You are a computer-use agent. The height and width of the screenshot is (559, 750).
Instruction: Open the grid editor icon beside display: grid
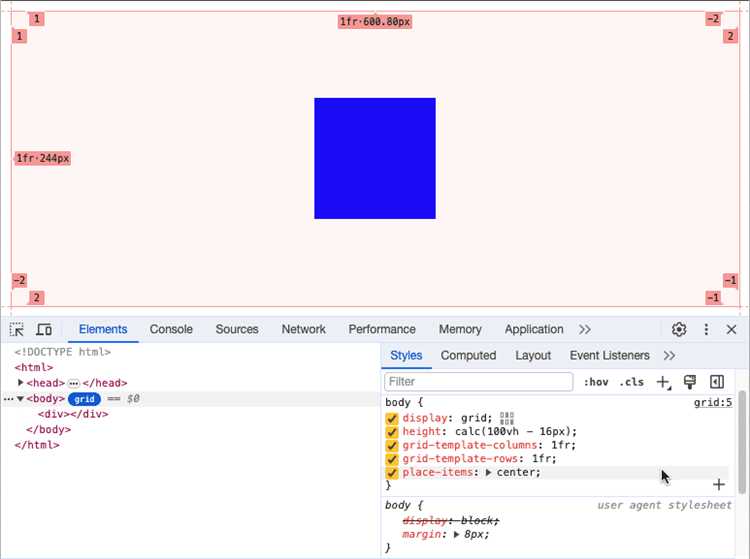coord(507,418)
